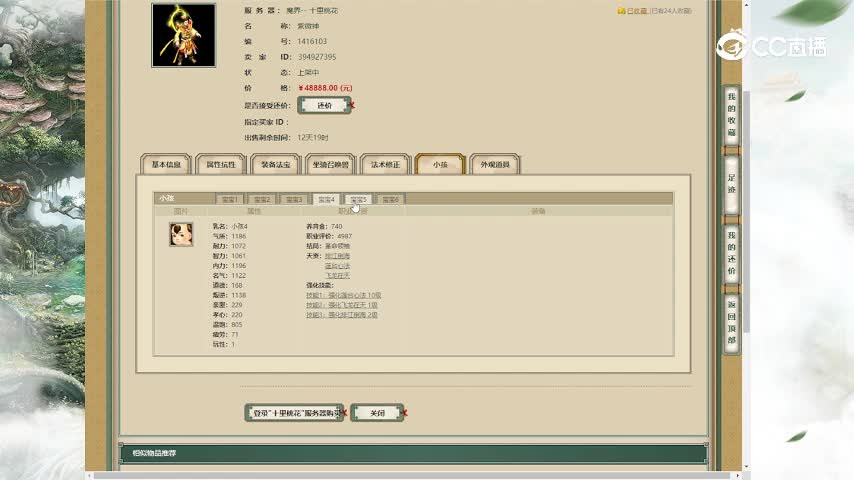Screen dimensions: 854x480
Task: Open the 技能2 强化飞龙在天 link
Action: pos(341,305)
